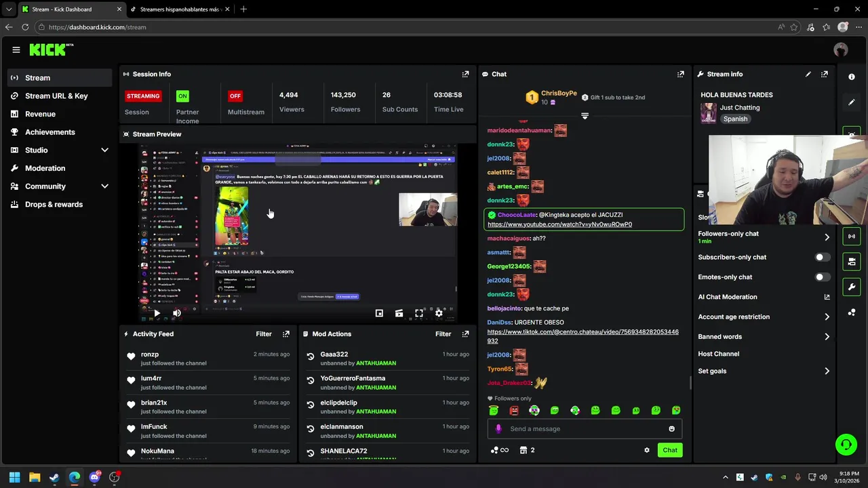The image size is (868, 488).
Task: Select the Stream sidebar item
Action: coord(60,78)
